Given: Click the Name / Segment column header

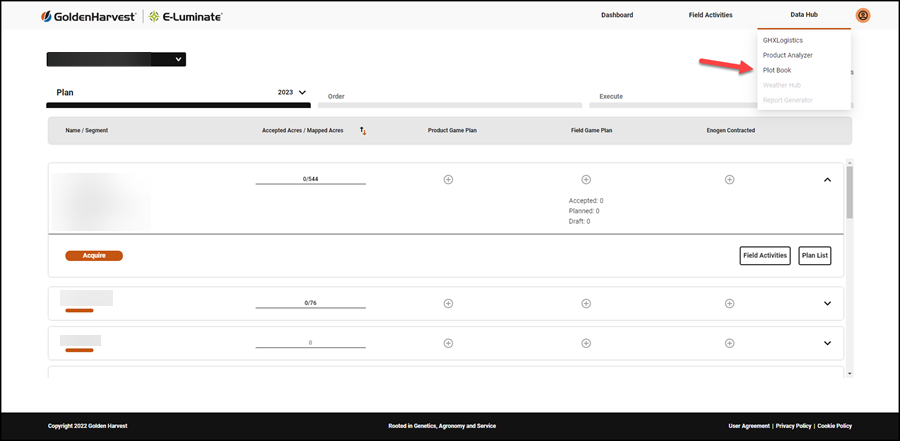Looking at the screenshot, I should click(87, 130).
